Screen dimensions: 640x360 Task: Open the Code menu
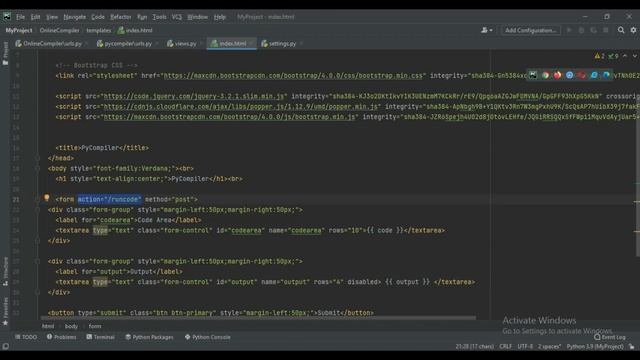(98, 17)
